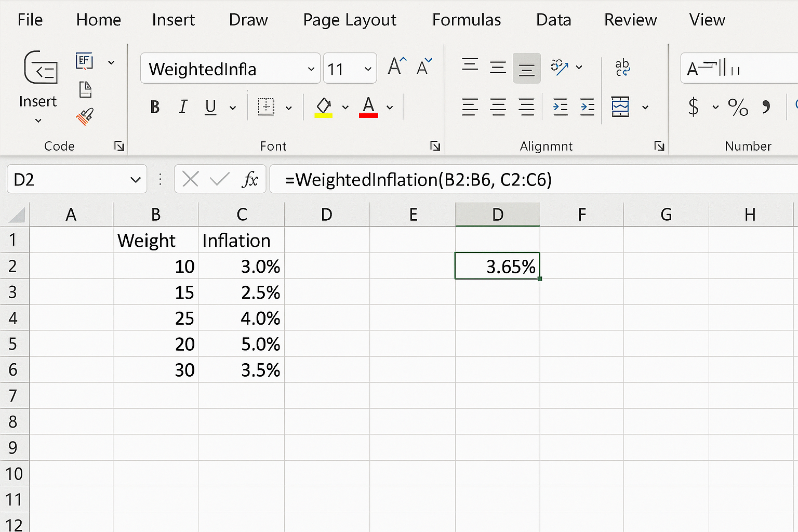Toggle underline formatting

(210, 107)
